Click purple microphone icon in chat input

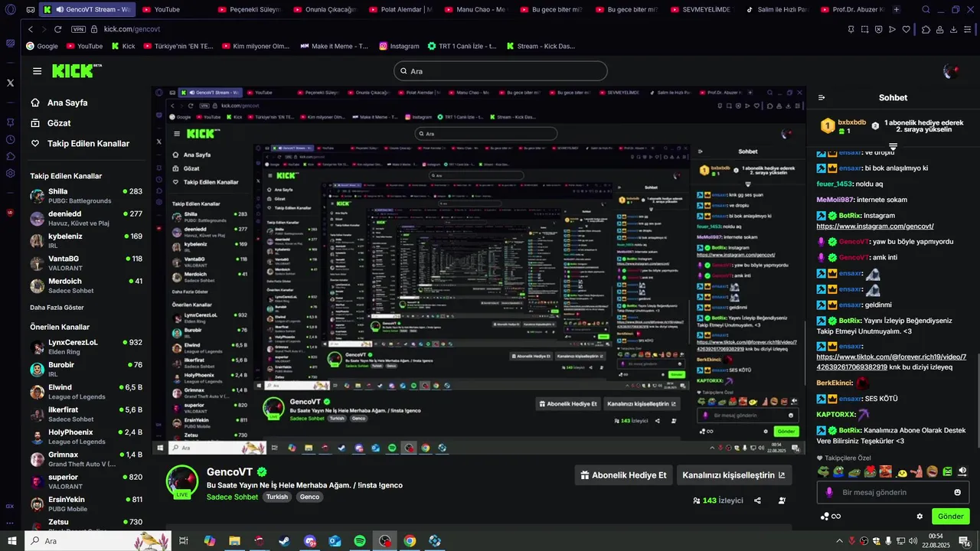point(828,492)
